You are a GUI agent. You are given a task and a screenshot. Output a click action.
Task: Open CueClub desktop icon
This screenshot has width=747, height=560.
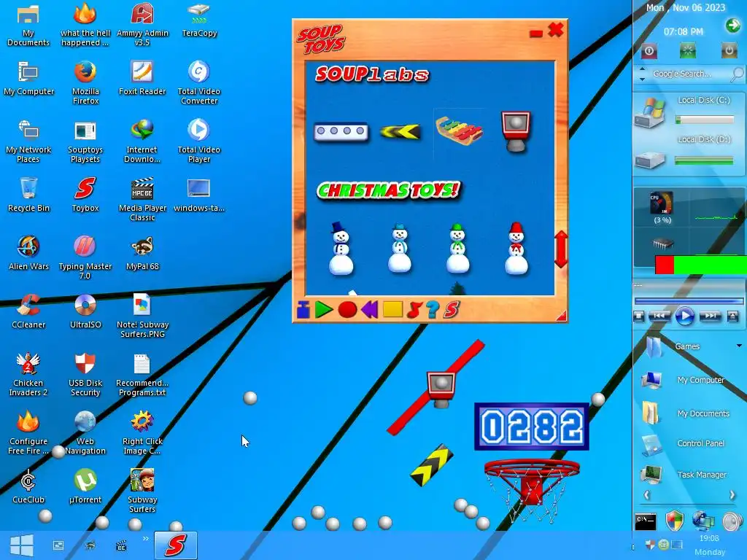point(28,486)
